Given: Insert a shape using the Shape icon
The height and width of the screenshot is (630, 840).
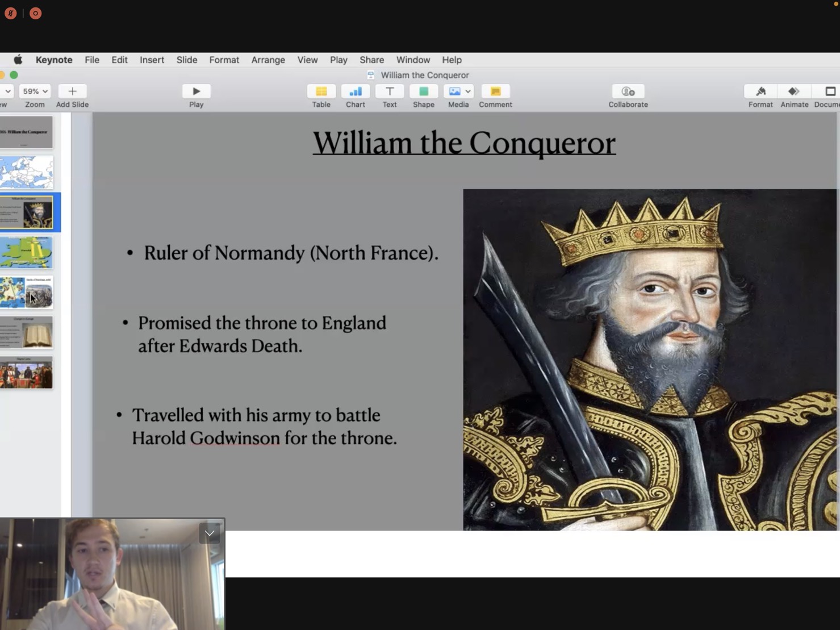Looking at the screenshot, I should click(x=424, y=91).
